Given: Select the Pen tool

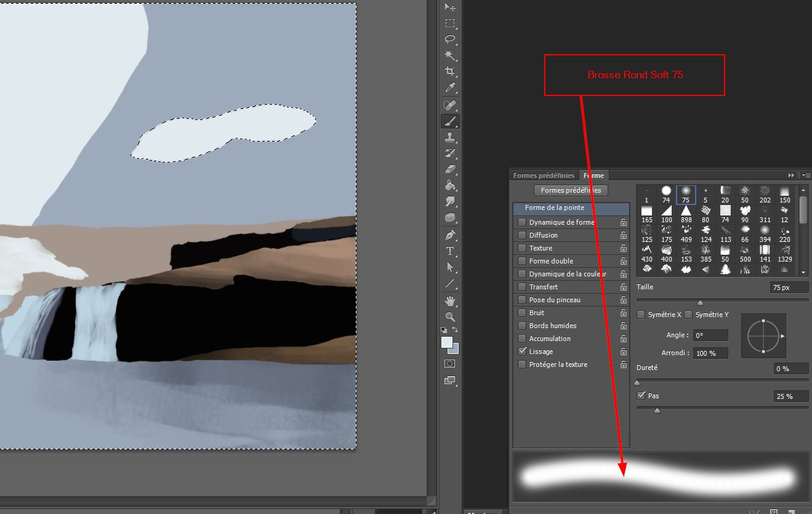Looking at the screenshot, I should tap(450, 235).
